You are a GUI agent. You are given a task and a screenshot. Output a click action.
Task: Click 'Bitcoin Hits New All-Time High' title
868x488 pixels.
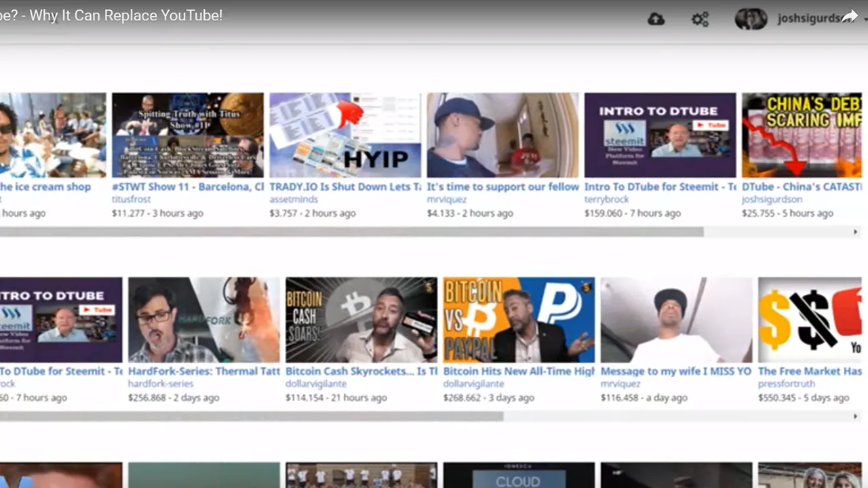[519, 371]
